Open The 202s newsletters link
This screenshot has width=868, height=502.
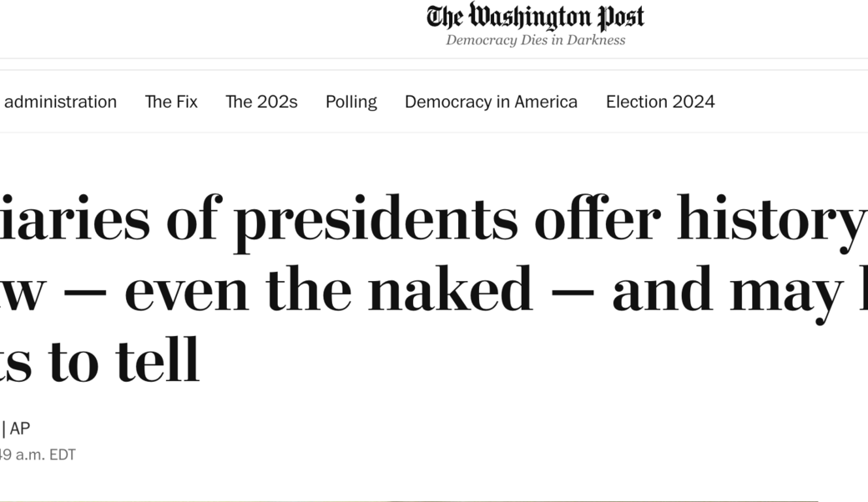(x=261, y=102)
